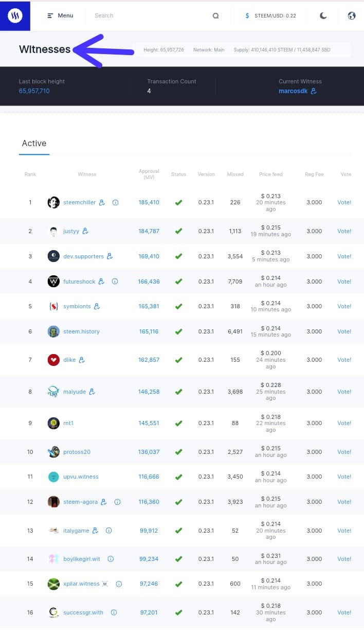Click the Network: Main label
The width and height of the screenshot is (364, 633).
point(209,50)
